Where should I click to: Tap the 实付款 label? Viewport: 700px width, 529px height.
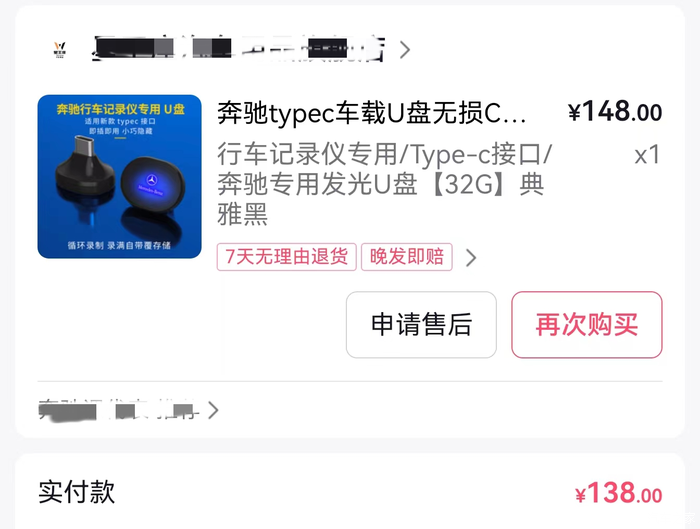pyautogui.click(x=76, y=492)
